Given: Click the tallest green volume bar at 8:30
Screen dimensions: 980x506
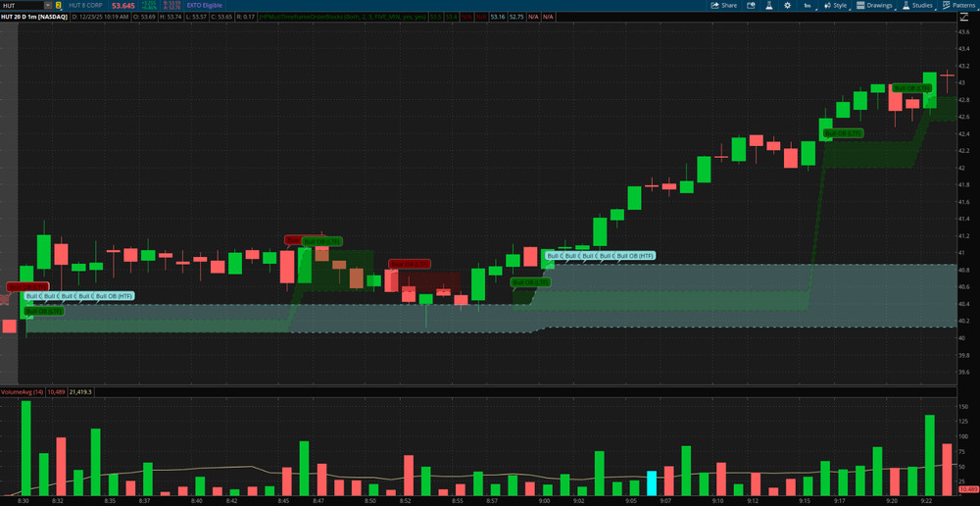Looking at the screenshot, I should pos(26,448).
